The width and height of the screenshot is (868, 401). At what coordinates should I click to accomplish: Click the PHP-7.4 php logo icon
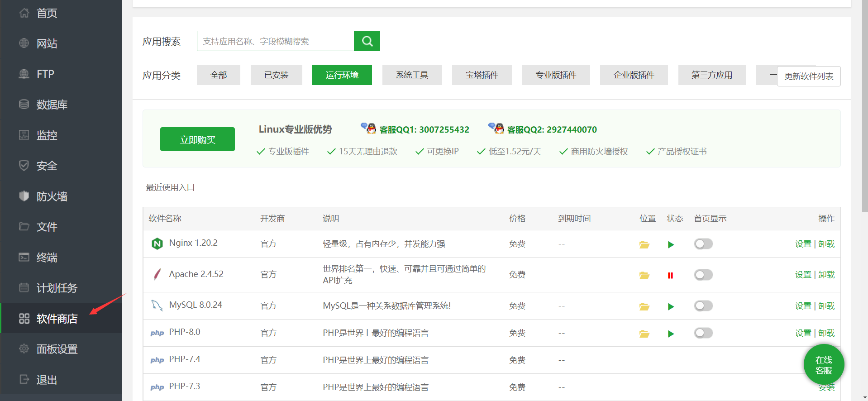click(x=157, y=360)
